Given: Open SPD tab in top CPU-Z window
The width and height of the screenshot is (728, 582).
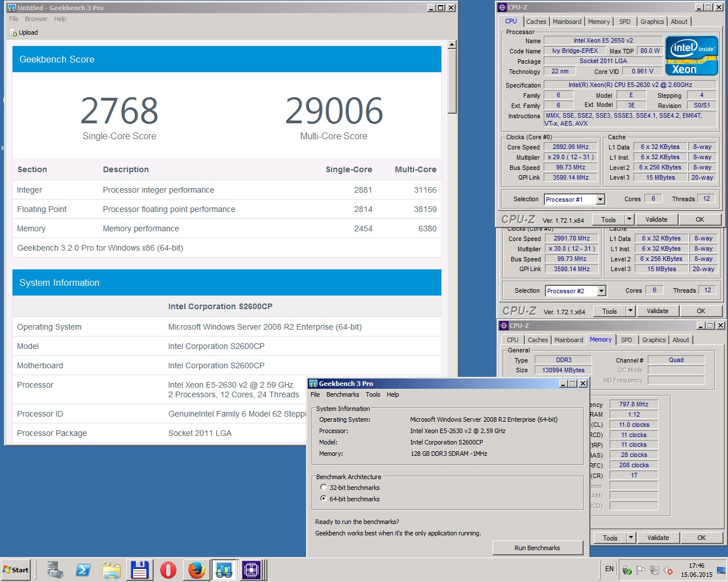Looking at the screenshot, I should pos(624,22).
